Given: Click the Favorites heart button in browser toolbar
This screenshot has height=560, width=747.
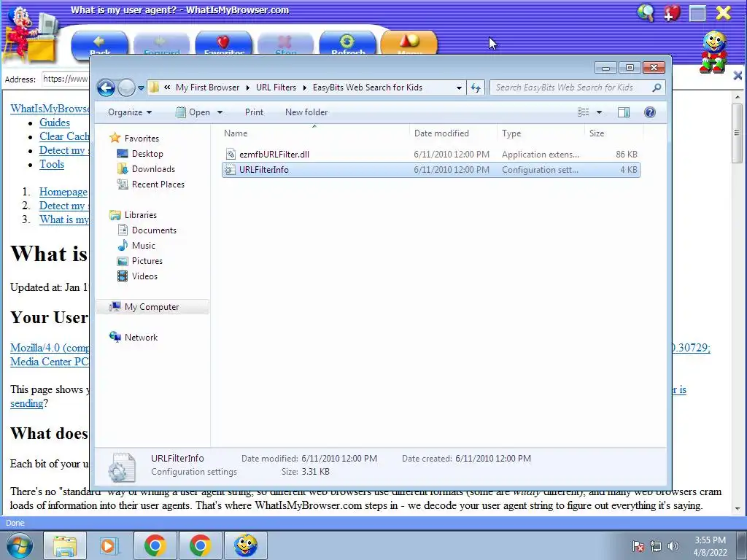Looking at the screenshot, I should coord(223,44).
